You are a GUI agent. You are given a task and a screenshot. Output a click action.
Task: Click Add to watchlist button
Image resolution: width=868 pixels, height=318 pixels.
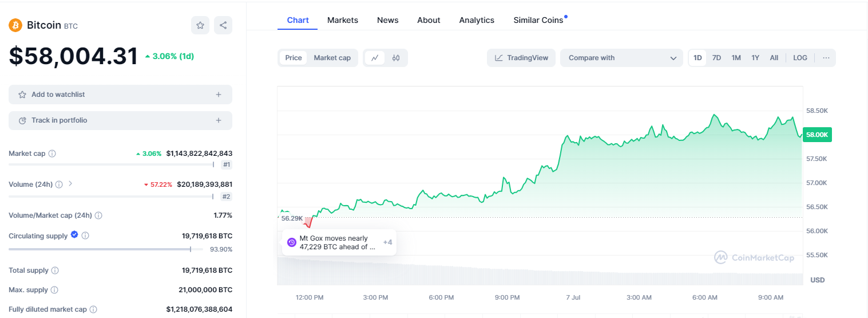pyautogui.click(x=120, y=95)
